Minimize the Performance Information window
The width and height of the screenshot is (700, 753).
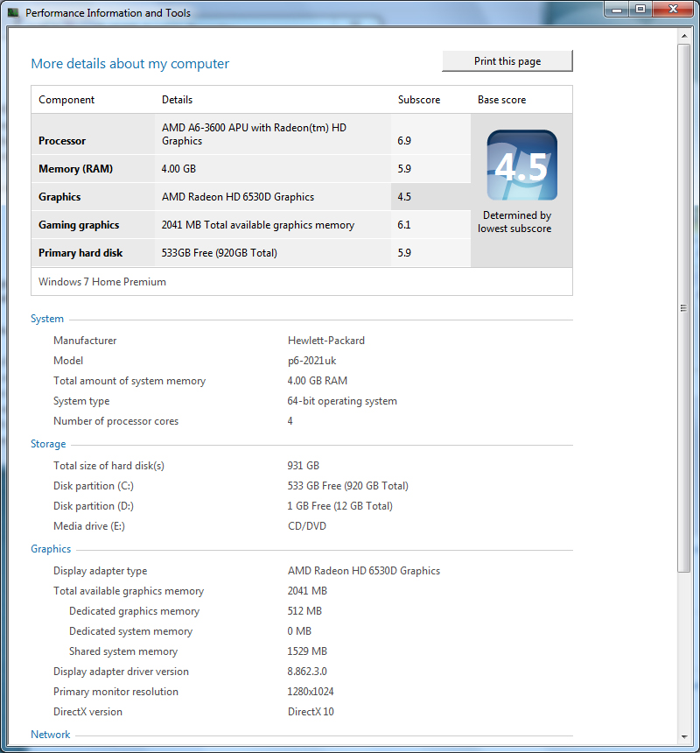618,9
